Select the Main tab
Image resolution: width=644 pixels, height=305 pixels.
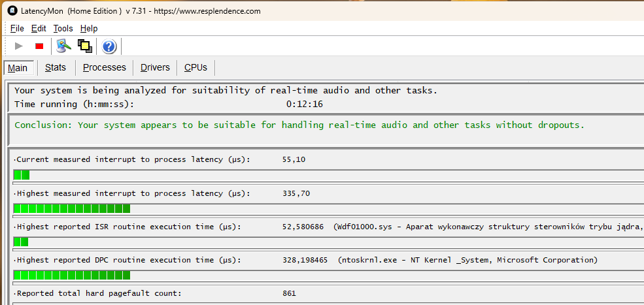pos(18,68)
